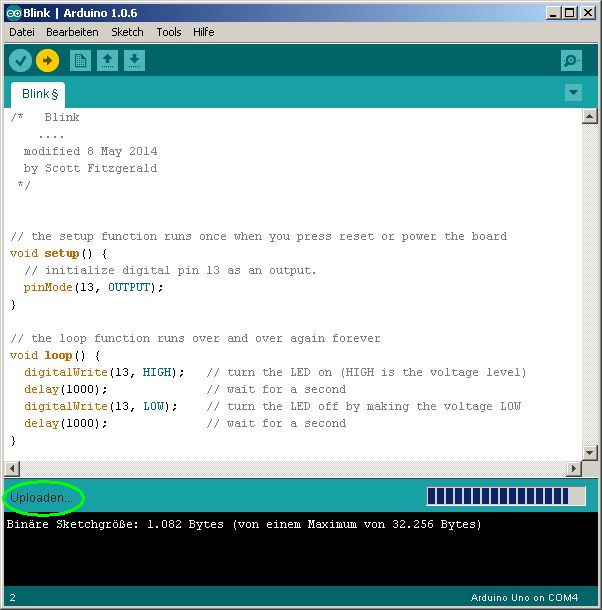Click 'modified 8 May 2014' comment line
This screenshot has height=610, width=602.
pyautogui.click(x=90, y=151)
